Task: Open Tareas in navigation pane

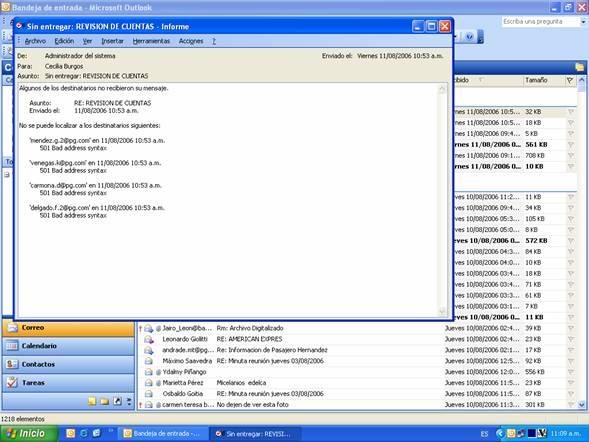Action: [68, 383]
